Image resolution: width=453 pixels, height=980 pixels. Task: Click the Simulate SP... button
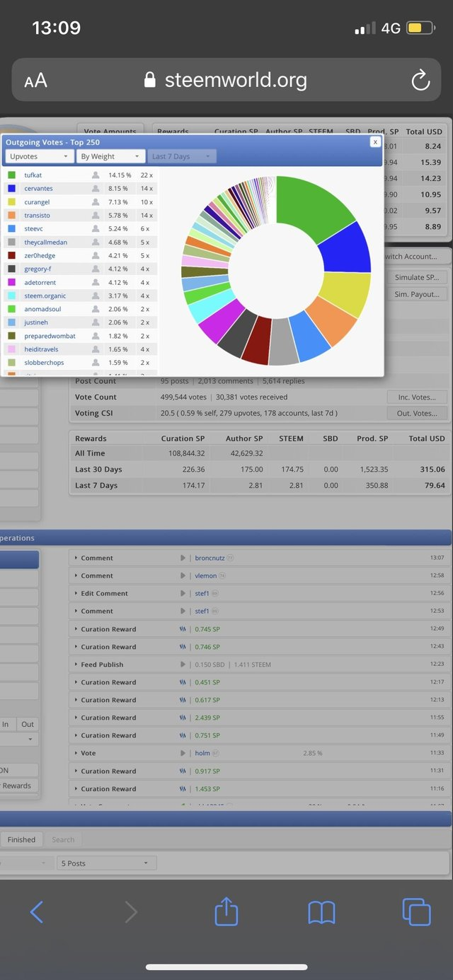click(x=416, y=277)
